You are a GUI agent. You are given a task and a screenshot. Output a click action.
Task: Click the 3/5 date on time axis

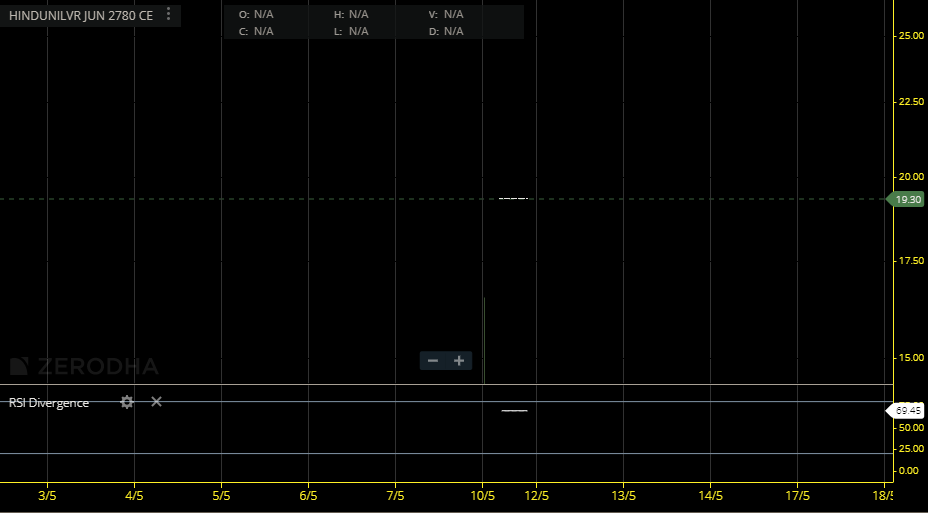[47, 495]
